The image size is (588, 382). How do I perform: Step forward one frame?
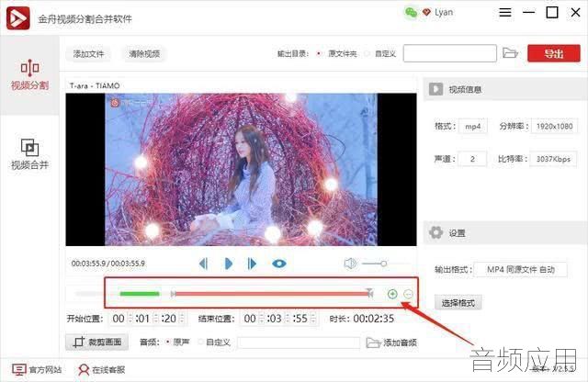[252, 264]
